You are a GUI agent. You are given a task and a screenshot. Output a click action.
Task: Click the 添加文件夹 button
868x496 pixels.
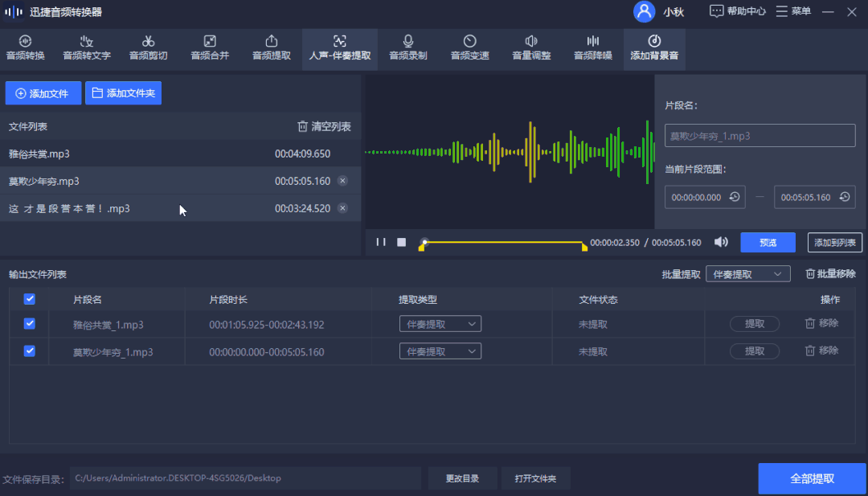(x=124, y=93)
